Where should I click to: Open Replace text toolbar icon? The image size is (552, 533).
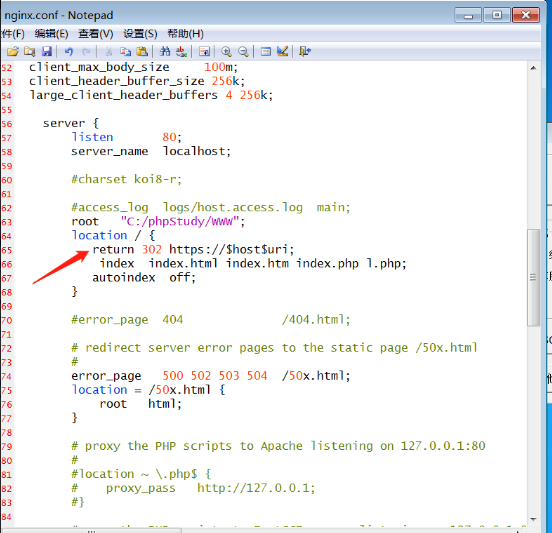click(181, 51)
